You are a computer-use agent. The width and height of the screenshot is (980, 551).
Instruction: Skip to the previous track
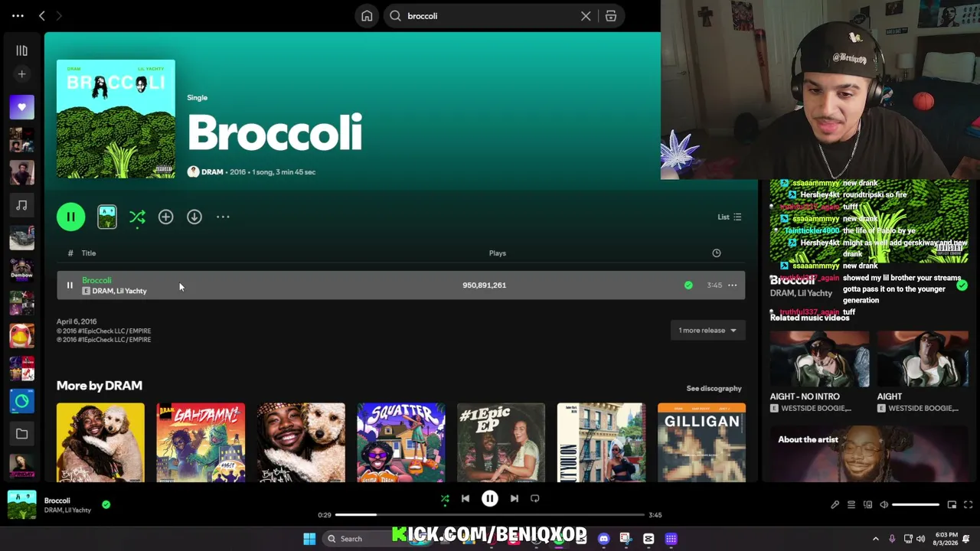point(465,499)
